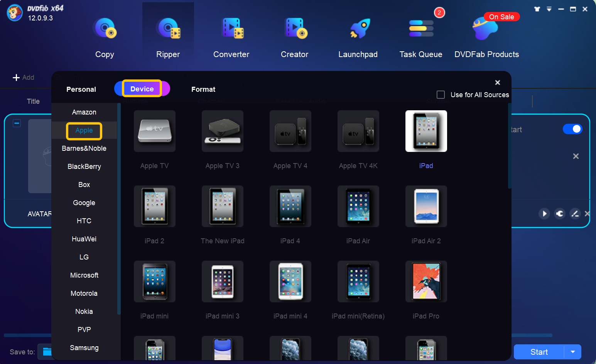Click the Add source button

tap(24, 78)
